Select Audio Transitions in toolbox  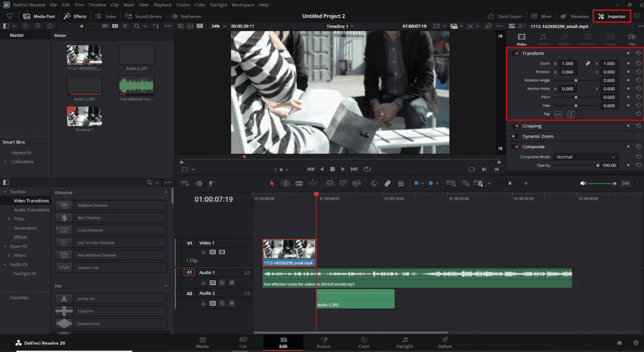(x=31, y=210)
